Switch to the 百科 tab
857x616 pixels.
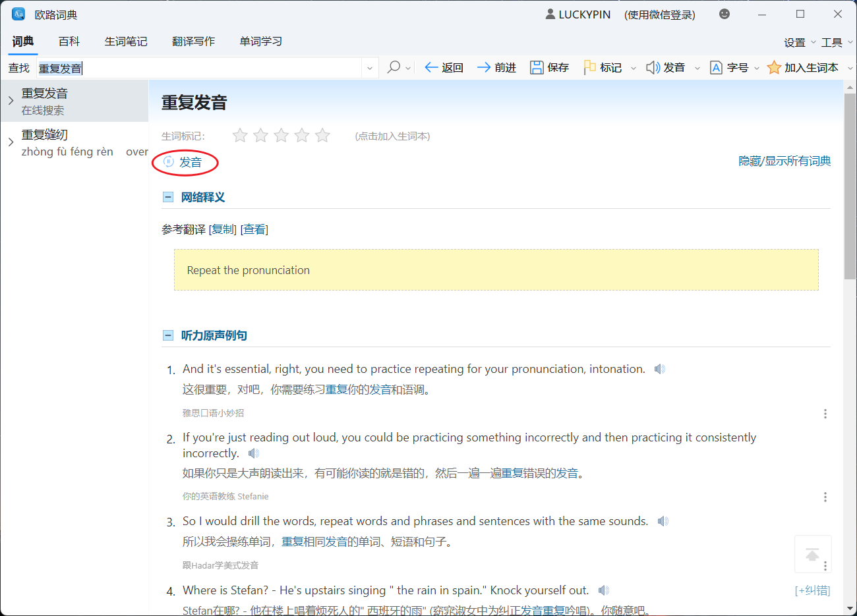[x=69, y=41]
